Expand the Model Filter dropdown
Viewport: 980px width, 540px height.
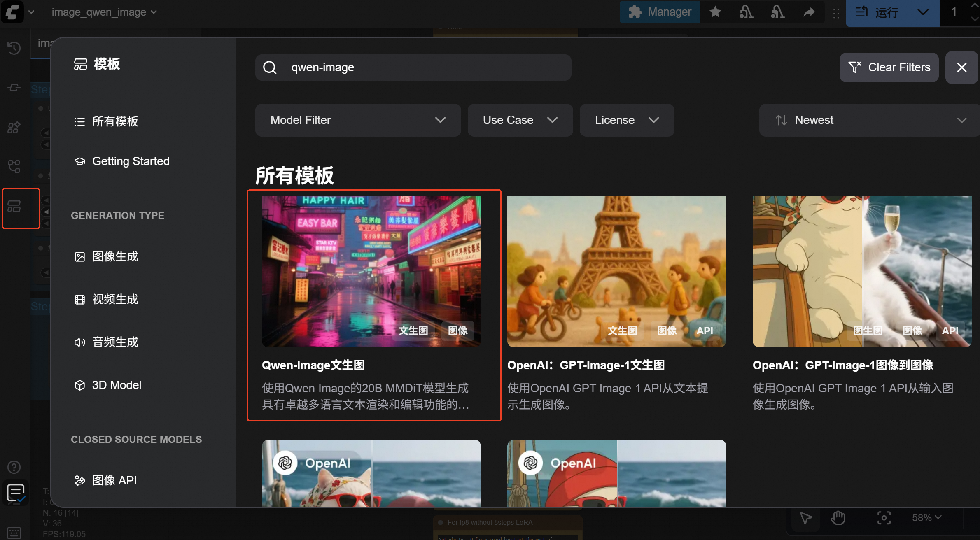point(357,120)
